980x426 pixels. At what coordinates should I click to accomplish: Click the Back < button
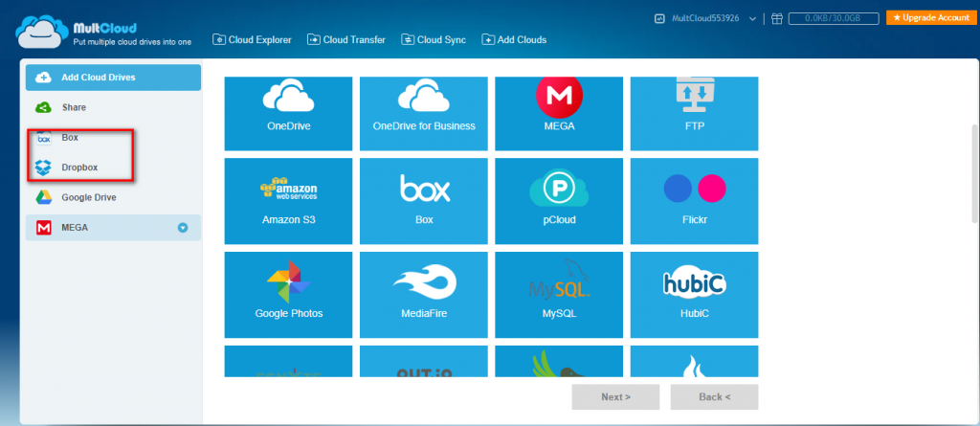point(714,396)
